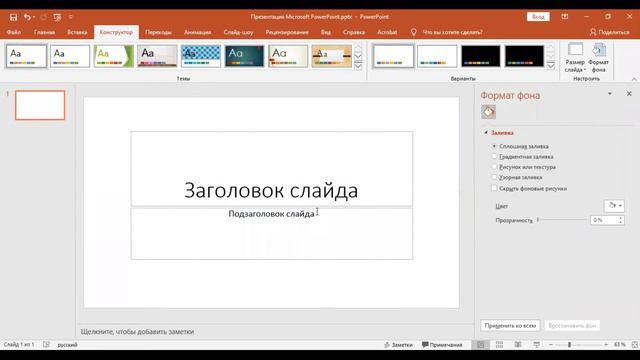This screenshot has height=360, width=640.
Task: Select Узорная заливка radio option
Action: (494, 177)
